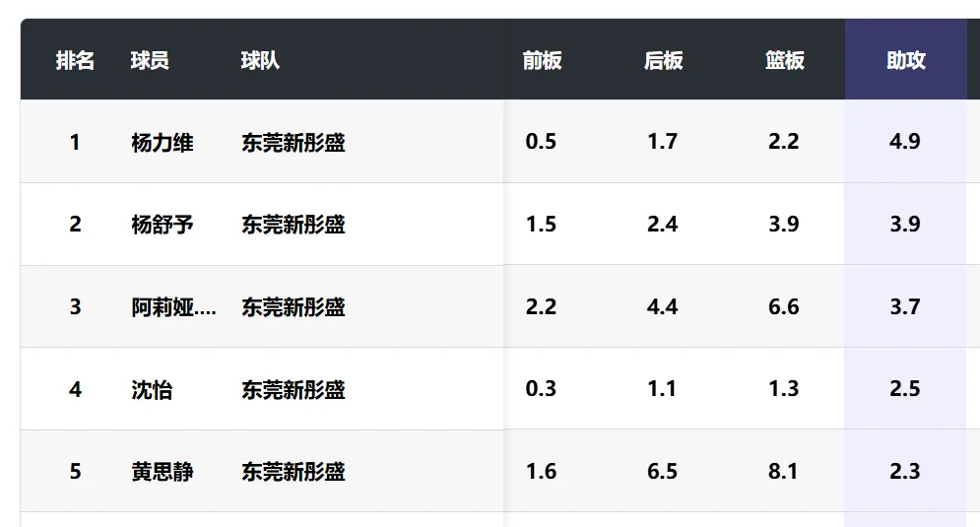Open truncated player name 阿莉娅....

click(173, 307)
